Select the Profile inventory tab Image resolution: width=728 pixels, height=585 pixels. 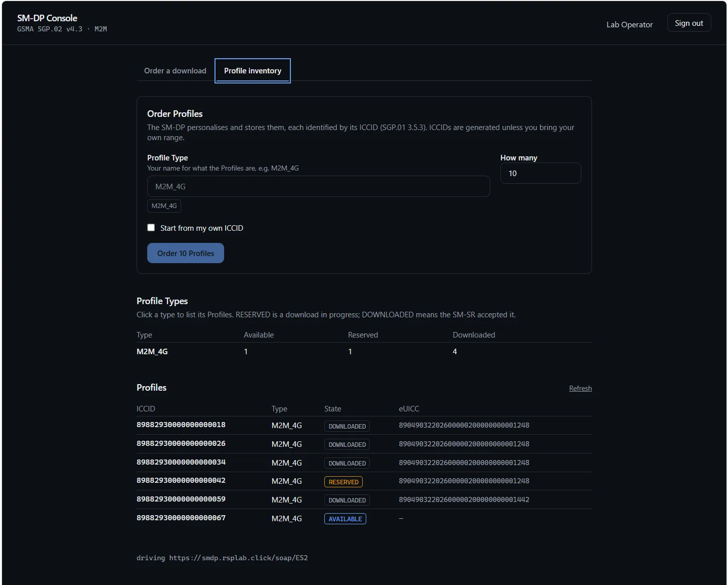click(252, 71)
